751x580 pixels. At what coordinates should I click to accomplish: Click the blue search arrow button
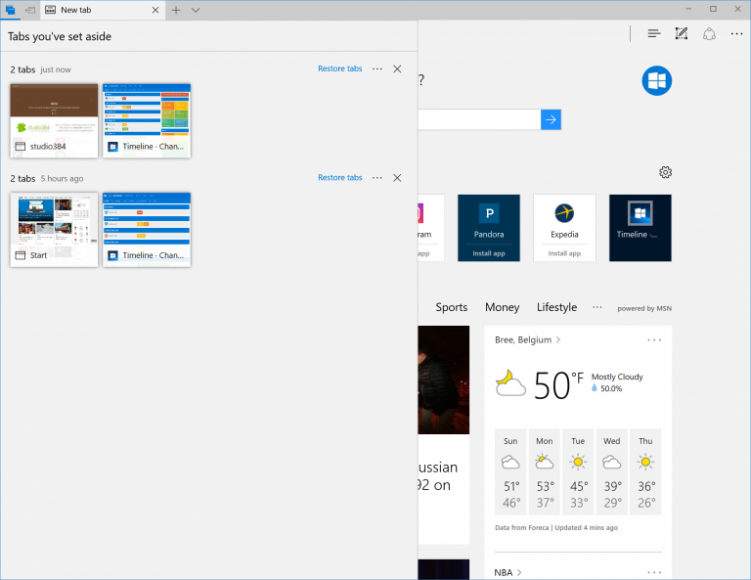551,120
